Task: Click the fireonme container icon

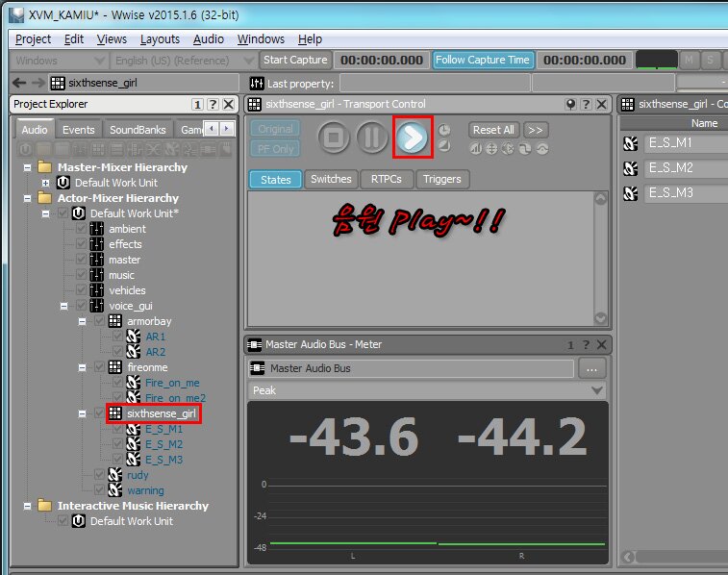Action: point(115,367)
